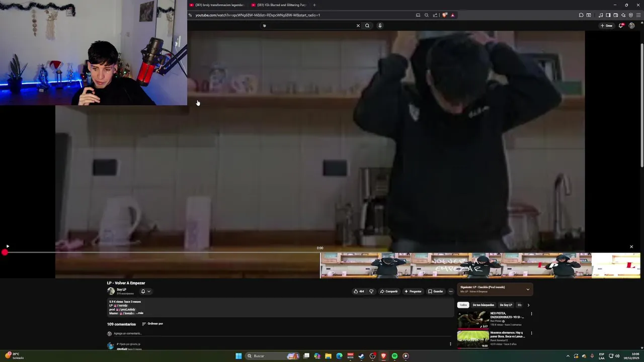Open Microsoft Edge from the taskbar
Image resolution: width=644 pixels, height=362 pixels.
point(339,356)
